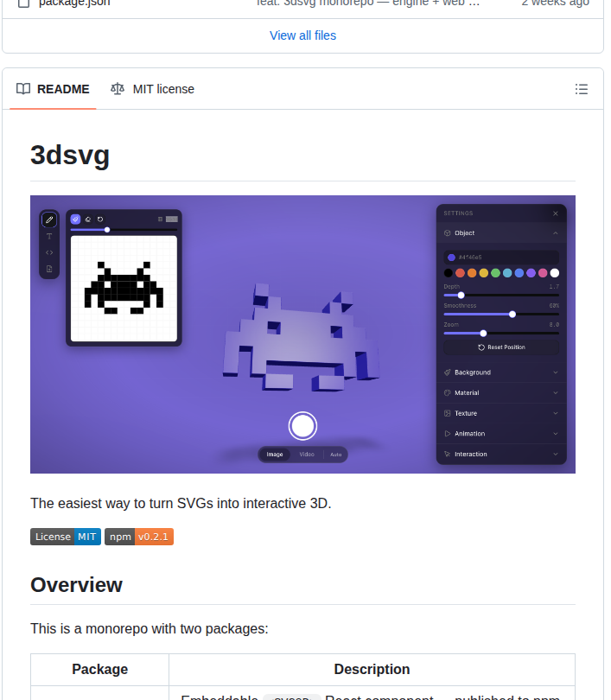Click the play icon beside Animation

tap(447, 434)
